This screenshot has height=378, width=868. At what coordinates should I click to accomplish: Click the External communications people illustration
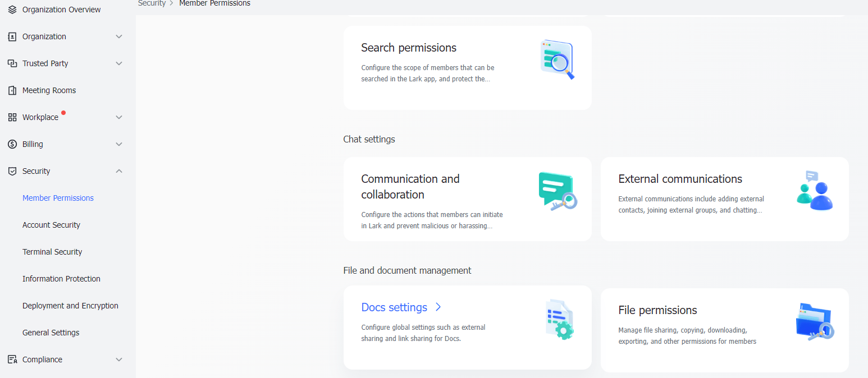(x=814, y=190)
